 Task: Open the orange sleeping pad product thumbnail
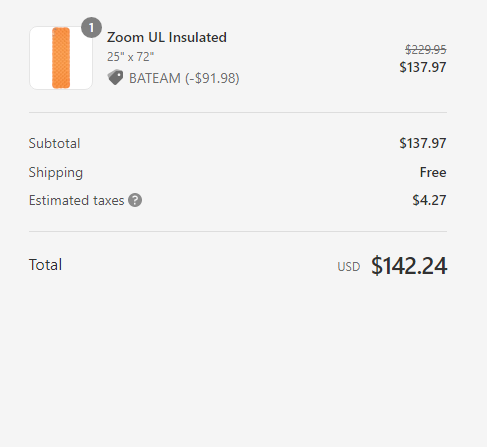61,58
